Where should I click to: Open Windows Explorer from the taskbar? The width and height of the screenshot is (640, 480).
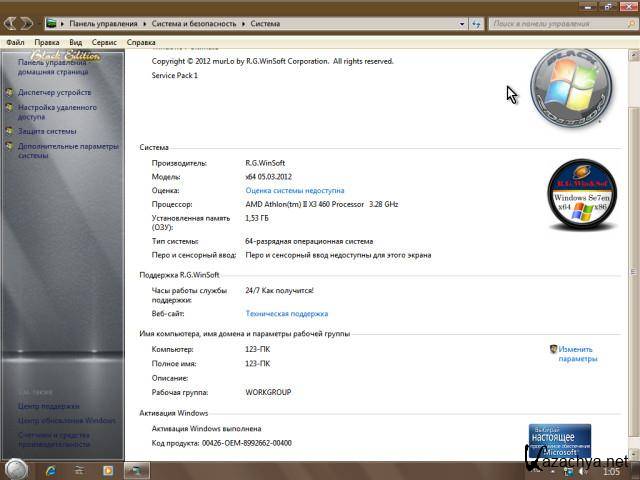pos(78,469)
